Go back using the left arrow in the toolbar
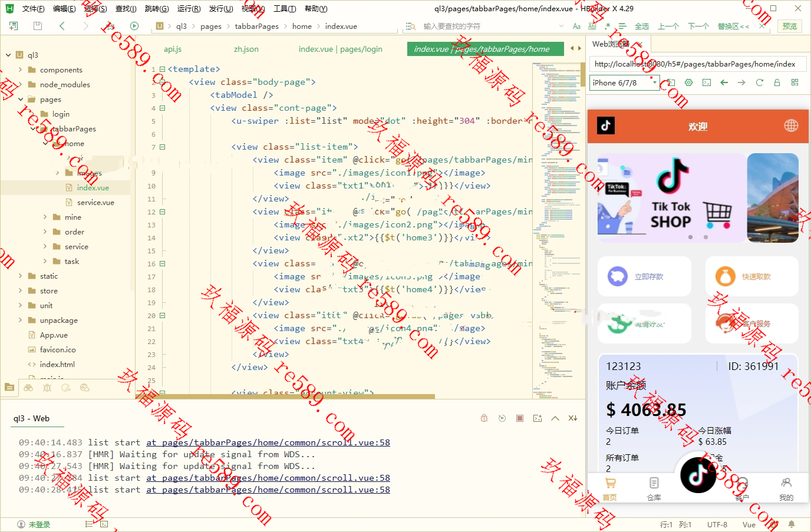The image size is (811, 532). click(62, 26)
